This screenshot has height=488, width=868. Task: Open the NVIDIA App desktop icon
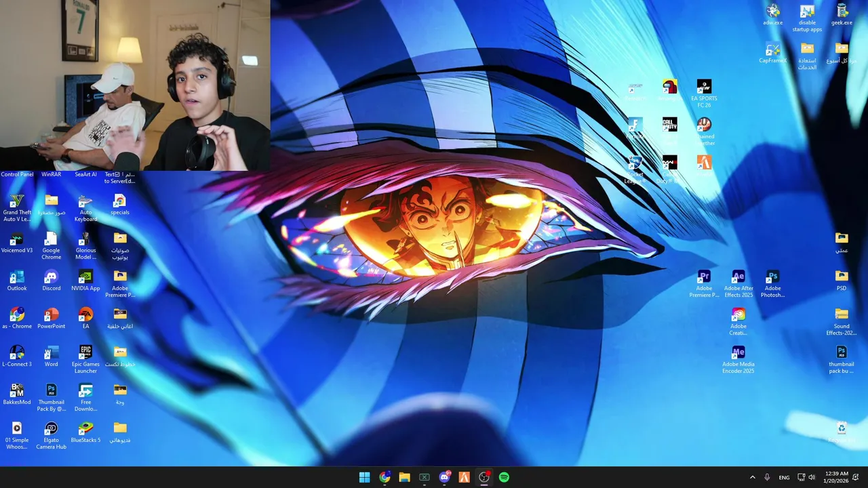85,281
